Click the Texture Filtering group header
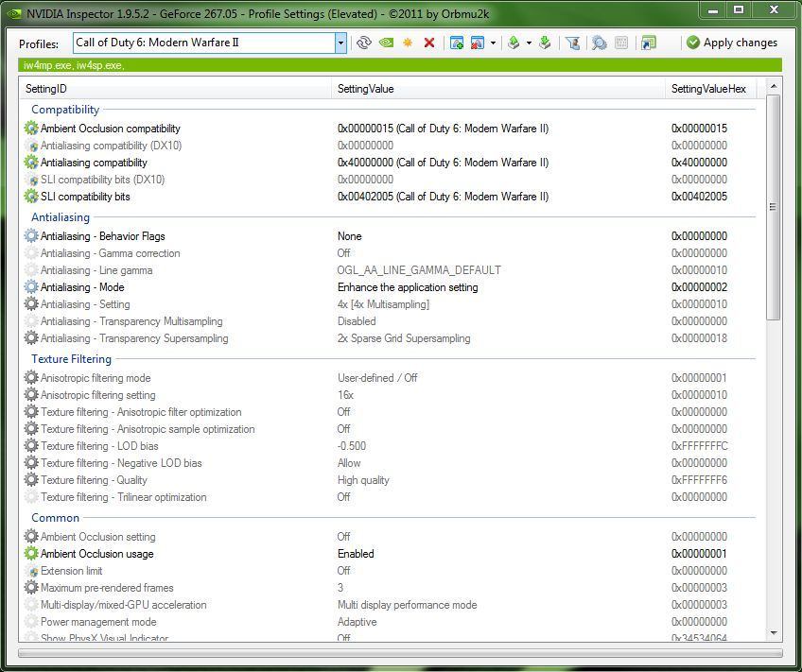 [x=71, y=359]
